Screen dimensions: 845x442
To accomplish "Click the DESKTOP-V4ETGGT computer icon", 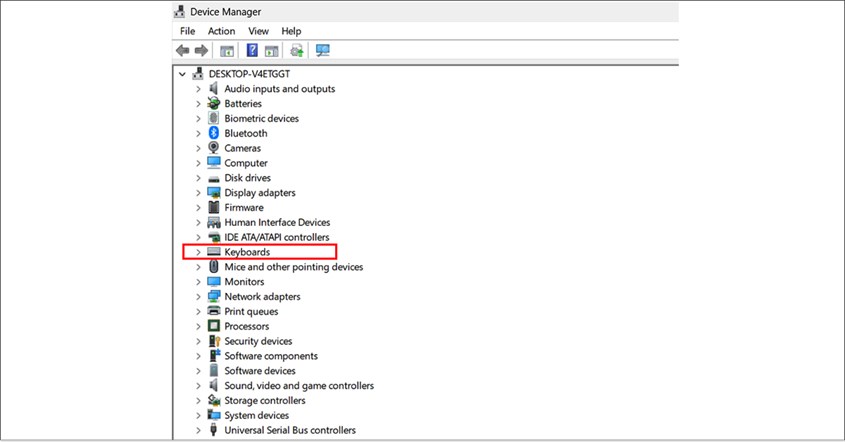I will 198,73.
